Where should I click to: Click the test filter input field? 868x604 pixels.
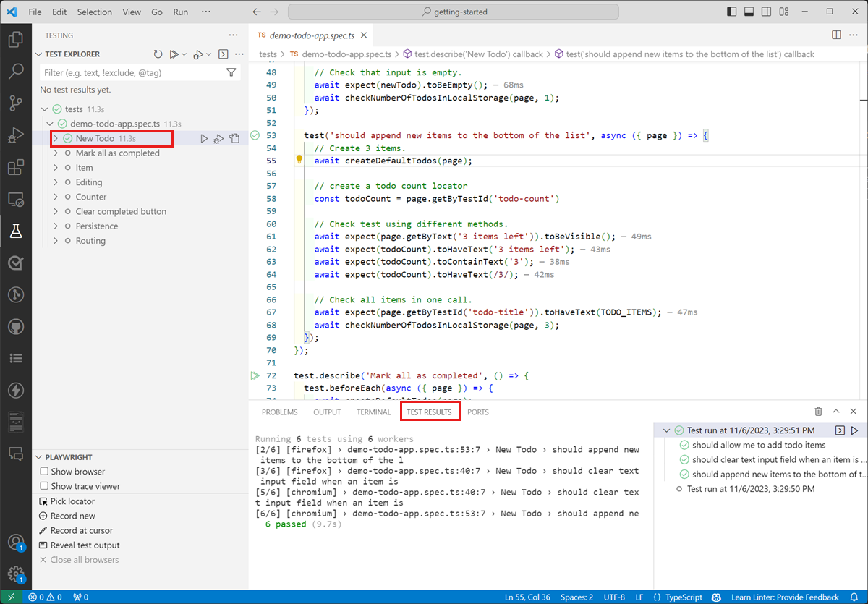[x=130, y=72]
